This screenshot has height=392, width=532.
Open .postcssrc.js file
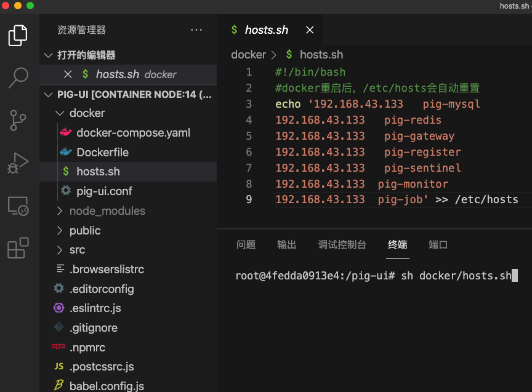[x=102, y=367]
